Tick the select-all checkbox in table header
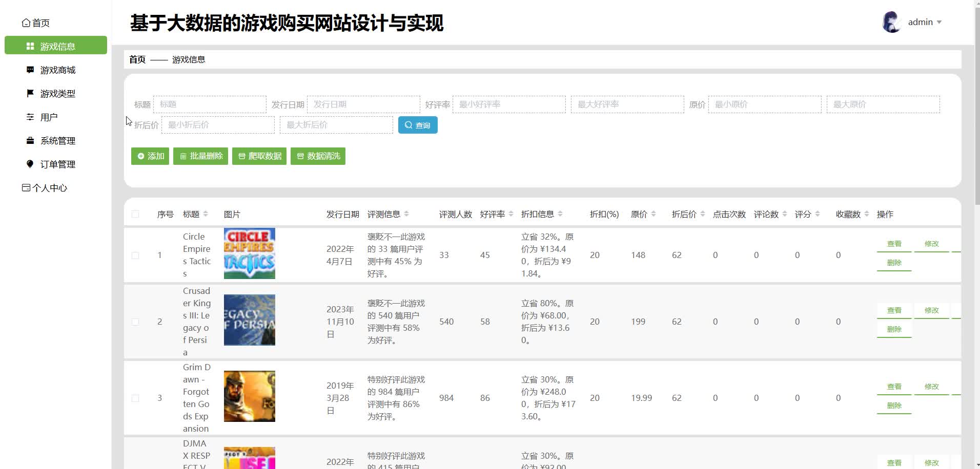 135,214
